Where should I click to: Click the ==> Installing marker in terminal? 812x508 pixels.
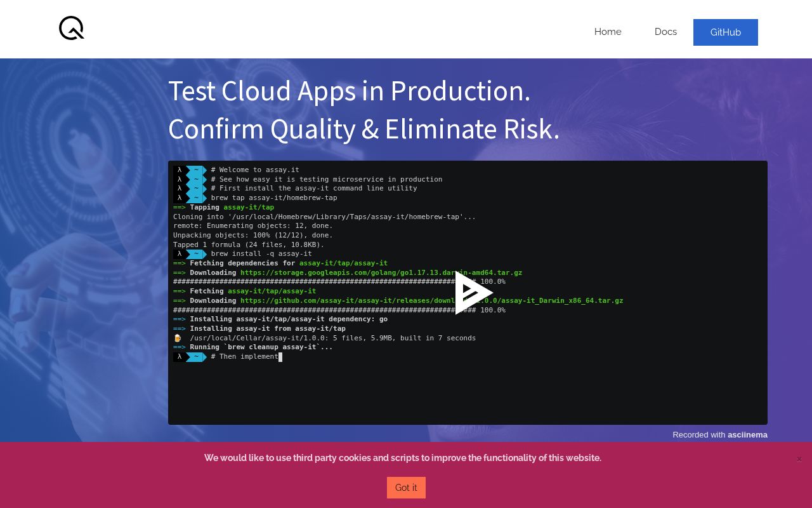(194, 319)
